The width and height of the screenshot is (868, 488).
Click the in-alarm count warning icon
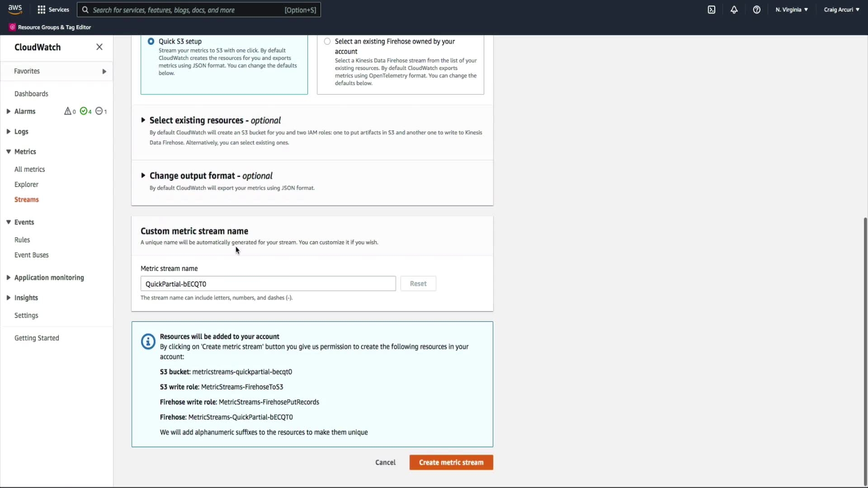pos(68,111)
